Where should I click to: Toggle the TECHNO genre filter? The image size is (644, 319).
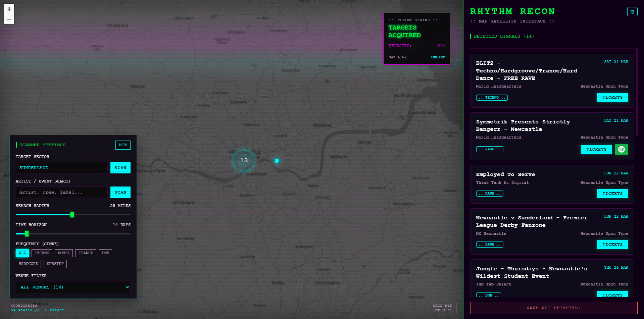pyautogui.click(x=42, y=253)
